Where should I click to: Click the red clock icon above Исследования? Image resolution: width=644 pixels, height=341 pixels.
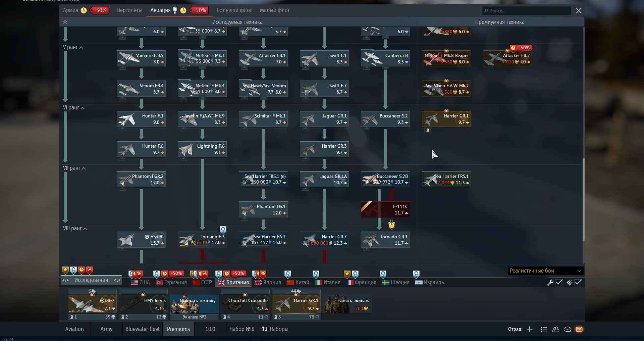pos(82,270)
